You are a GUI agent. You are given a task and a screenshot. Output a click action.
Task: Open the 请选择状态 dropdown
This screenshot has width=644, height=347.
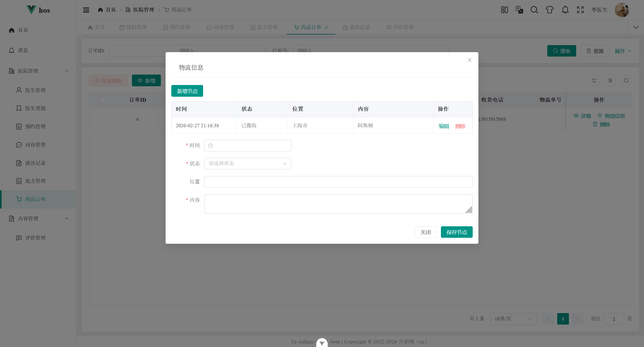[x=247, y=163]
